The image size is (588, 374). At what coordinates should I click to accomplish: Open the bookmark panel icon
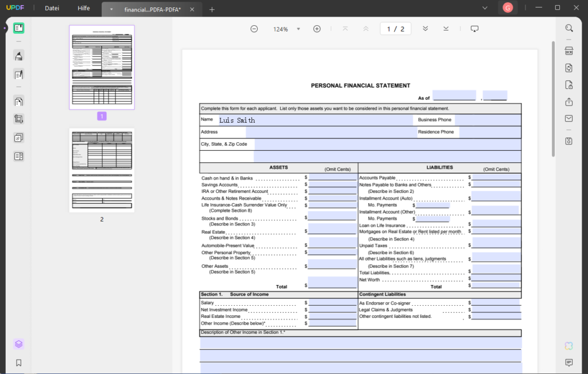click(x=18, y=363)
